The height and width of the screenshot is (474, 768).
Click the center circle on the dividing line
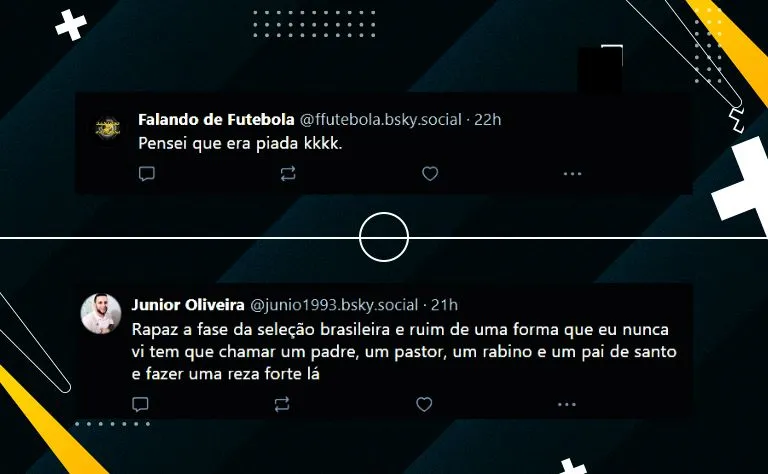[x=384, y=237]
